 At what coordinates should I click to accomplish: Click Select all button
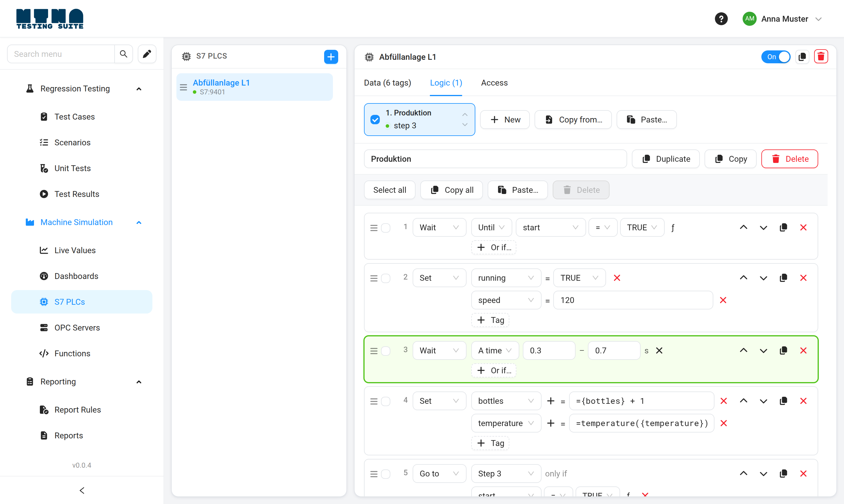[x=389, y=190]
